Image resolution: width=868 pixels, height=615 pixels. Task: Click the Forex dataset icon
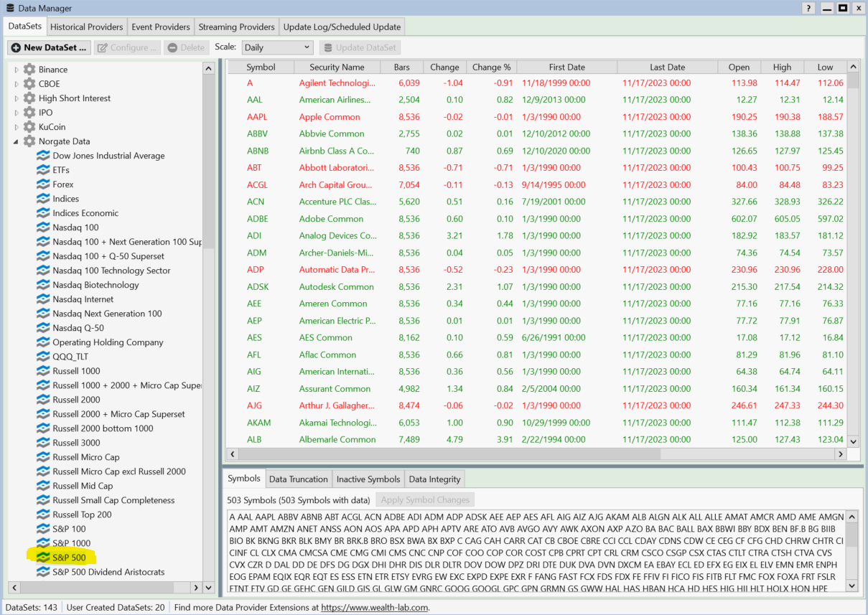[43, 184]
